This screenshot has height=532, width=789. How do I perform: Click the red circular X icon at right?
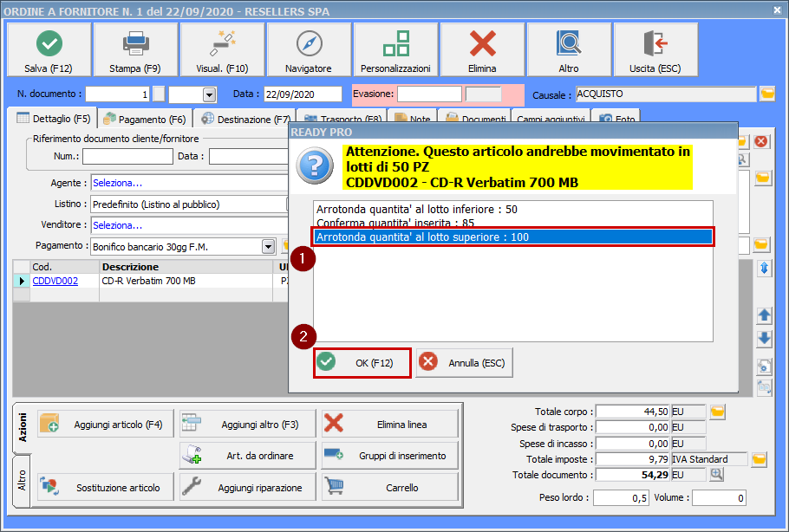coord(761,142)
